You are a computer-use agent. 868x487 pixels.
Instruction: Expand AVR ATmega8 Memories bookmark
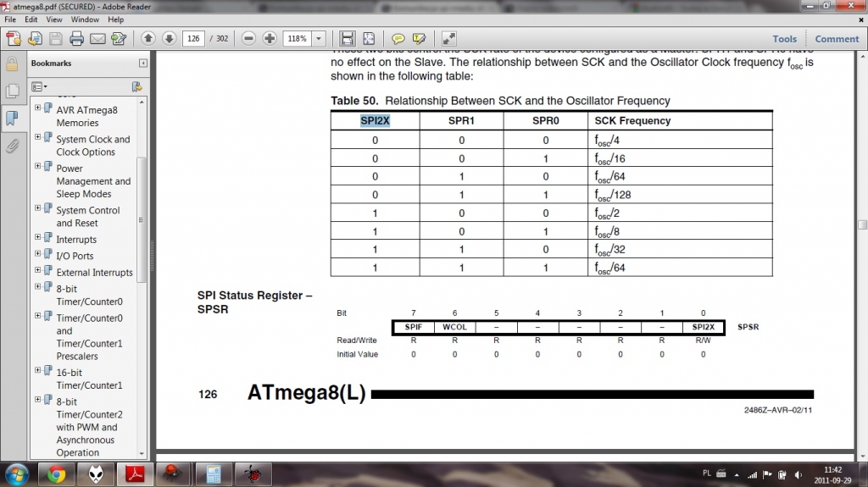pos(37,108)
